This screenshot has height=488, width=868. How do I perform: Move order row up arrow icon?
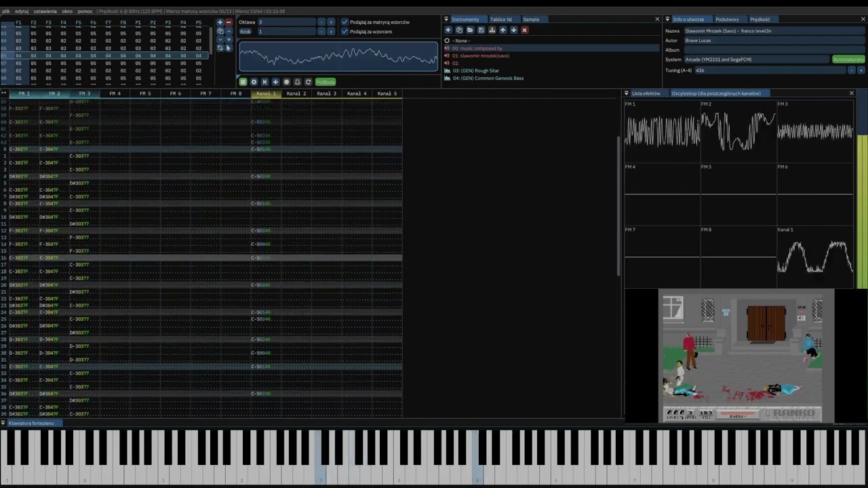[x=229, y=31]
